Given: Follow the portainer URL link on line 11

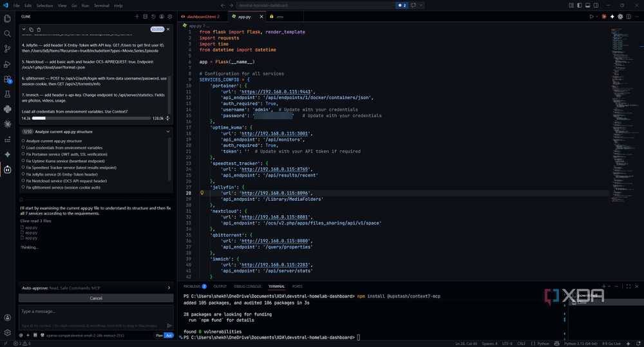Looking at the screenshot, I should click(x=276, y=91).
